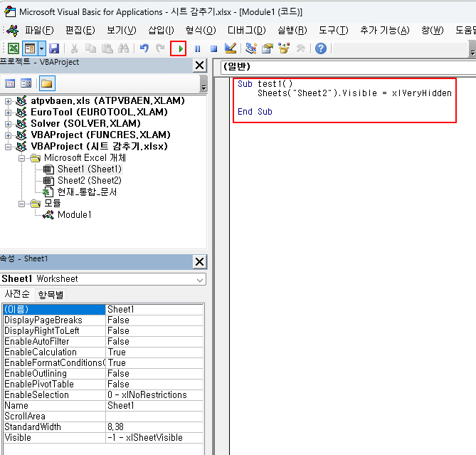Collapse the 모듈 folder
This screenshot has height=455, width=476.
point(21,204)
